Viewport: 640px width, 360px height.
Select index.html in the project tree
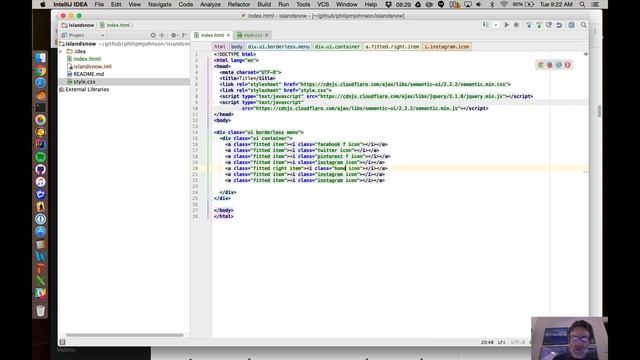tap(87, 59)
